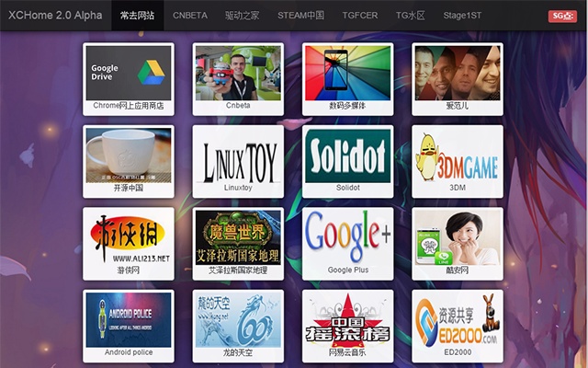The width and height of the screenshot is (588, 368).
Task: Open the Stage1ST tab
Action: 462,16
